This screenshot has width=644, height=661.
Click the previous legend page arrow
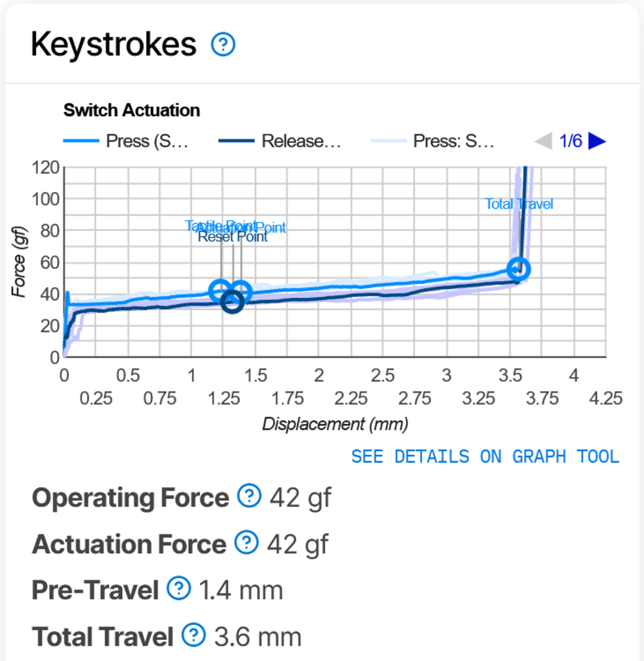(544, 141)
